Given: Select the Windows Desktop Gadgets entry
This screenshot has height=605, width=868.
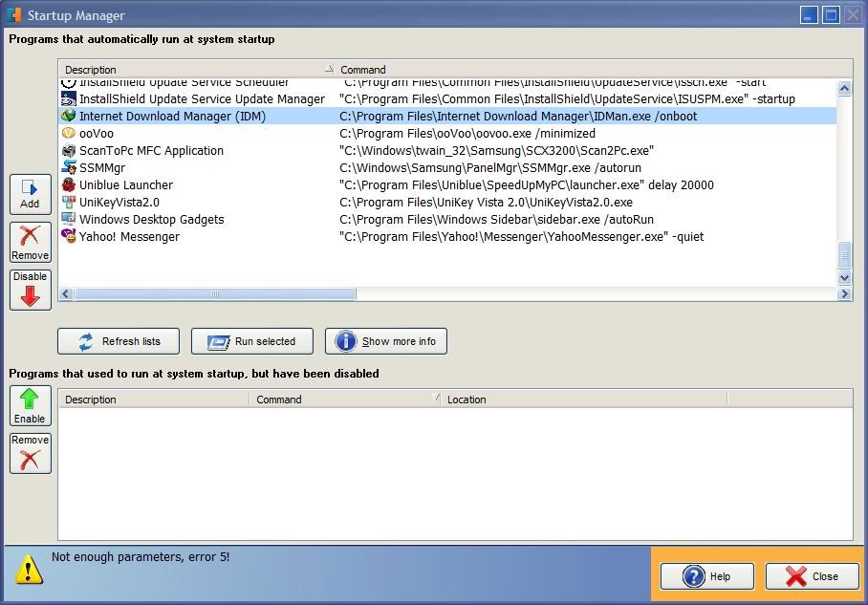Looking at the screenshot, I should (x=447, y=219).
